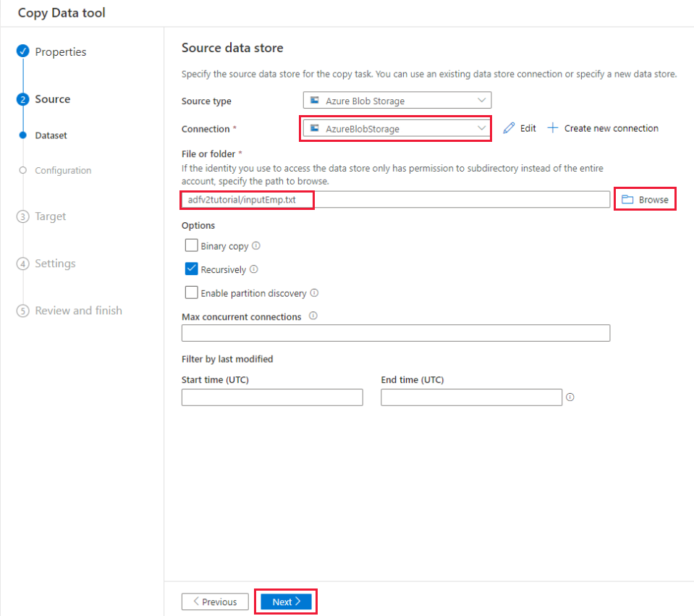Enable the Binary copy checkbox
Image resolution: width=694 pixels, height=616 pixels.
click(x=191, y=245)
